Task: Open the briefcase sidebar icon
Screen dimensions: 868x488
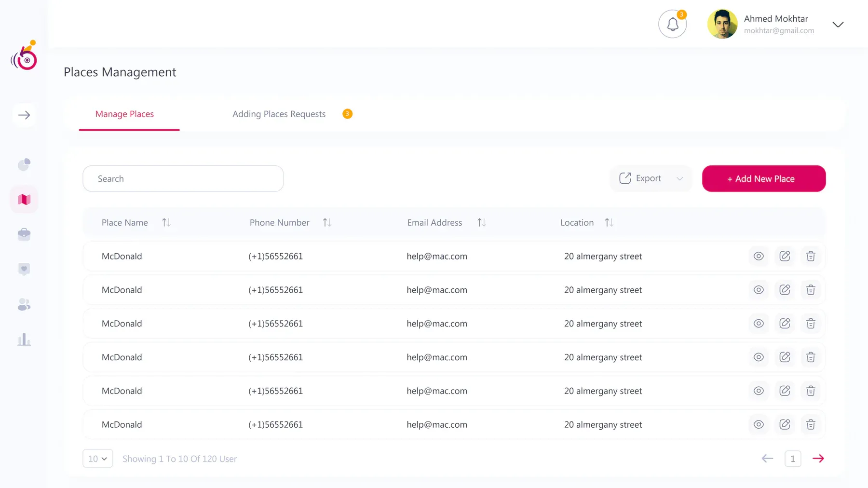Action: coord(24,234)
